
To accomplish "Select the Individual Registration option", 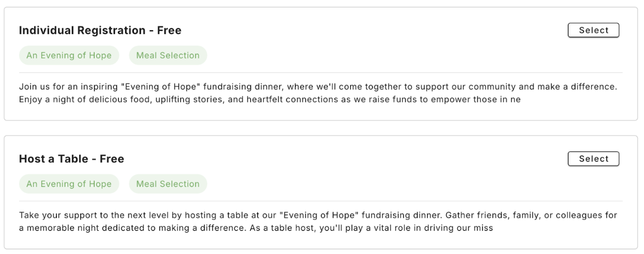I will click(x=594, y=30).
